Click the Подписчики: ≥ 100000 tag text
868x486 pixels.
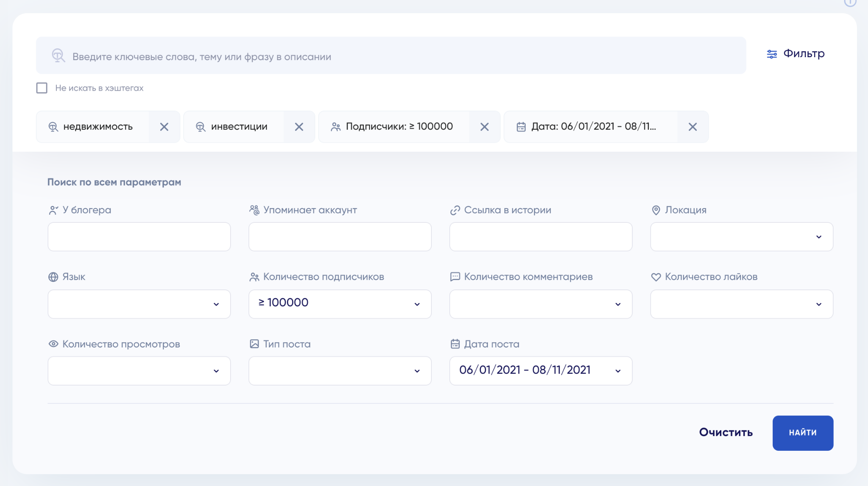(399, 126)
